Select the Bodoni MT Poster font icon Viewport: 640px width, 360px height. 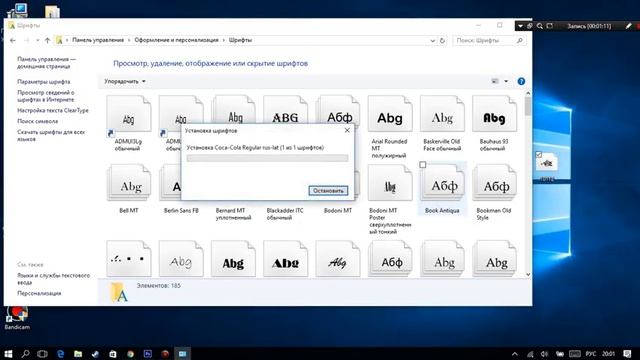pos(390,183)
